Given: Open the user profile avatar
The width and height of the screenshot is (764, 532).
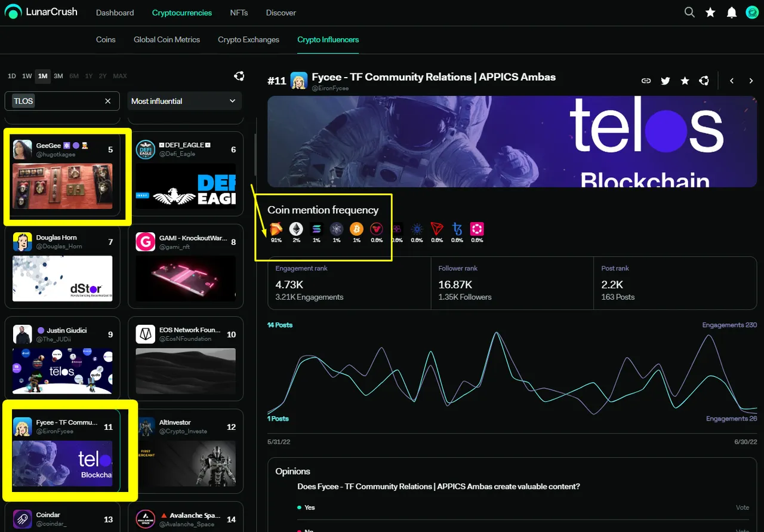Looking at the screenshot, I should click(x=752, y=12).
